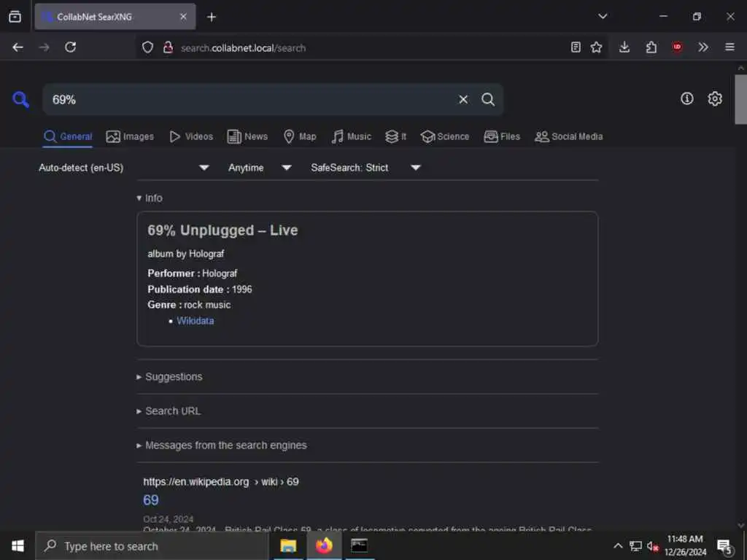Open Firefox View icon
This screenshot has width=747, height=560.
[15, 17]
